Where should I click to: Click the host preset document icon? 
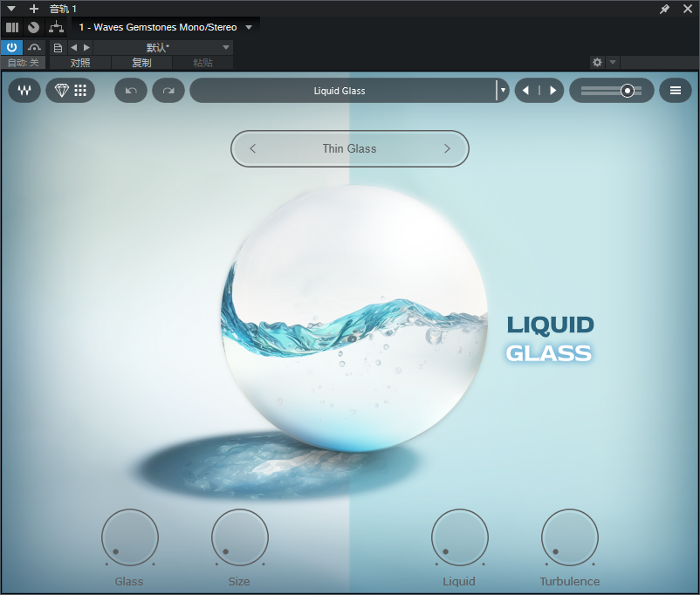[x=58, y=47]
